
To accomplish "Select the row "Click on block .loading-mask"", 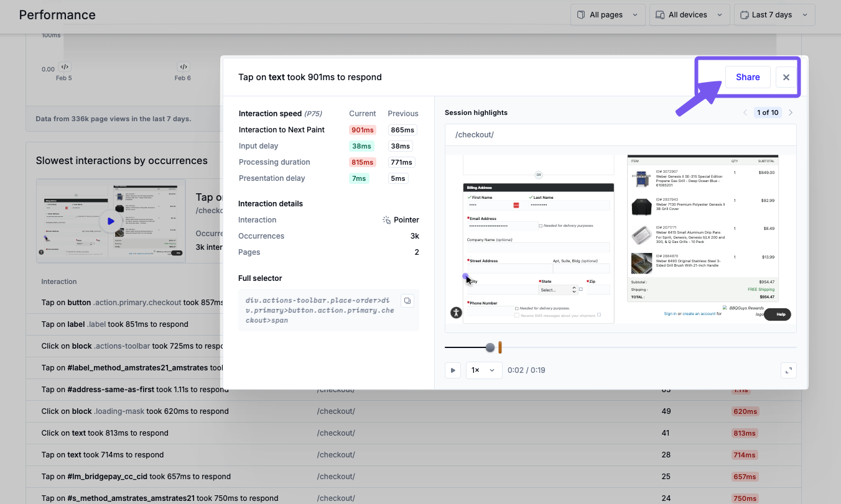I will pyautogui.click(x=413, y=411).
